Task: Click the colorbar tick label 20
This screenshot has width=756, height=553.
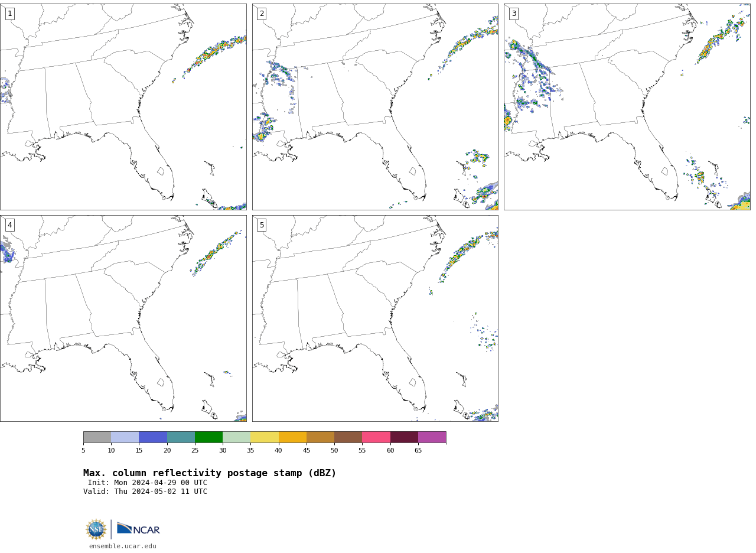Action: (167, 451)
